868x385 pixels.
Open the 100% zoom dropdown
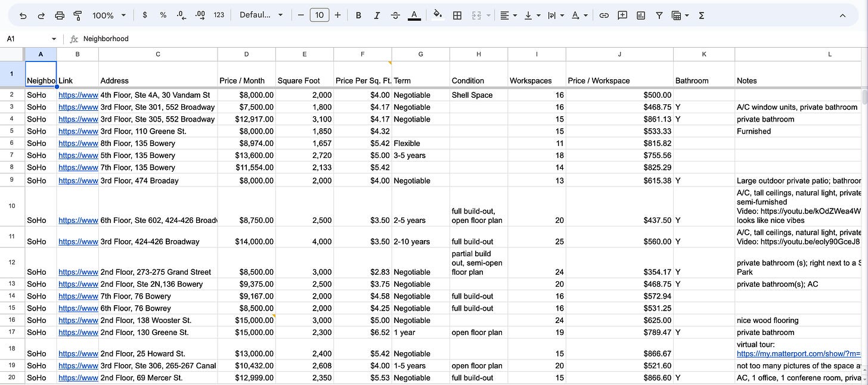click(109, 15)
